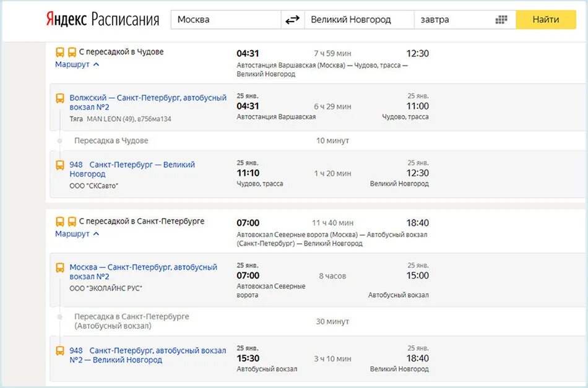Swap departure and destination cities

[293, 20]
